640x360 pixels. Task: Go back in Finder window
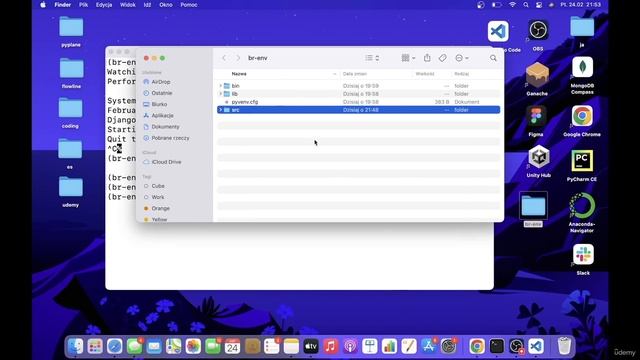pyautogui.click(x=224, y=58)
